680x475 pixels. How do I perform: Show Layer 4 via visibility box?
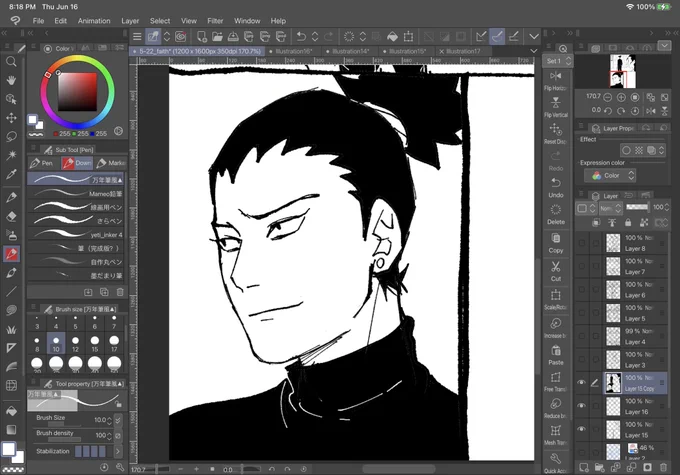click(582, 336)
